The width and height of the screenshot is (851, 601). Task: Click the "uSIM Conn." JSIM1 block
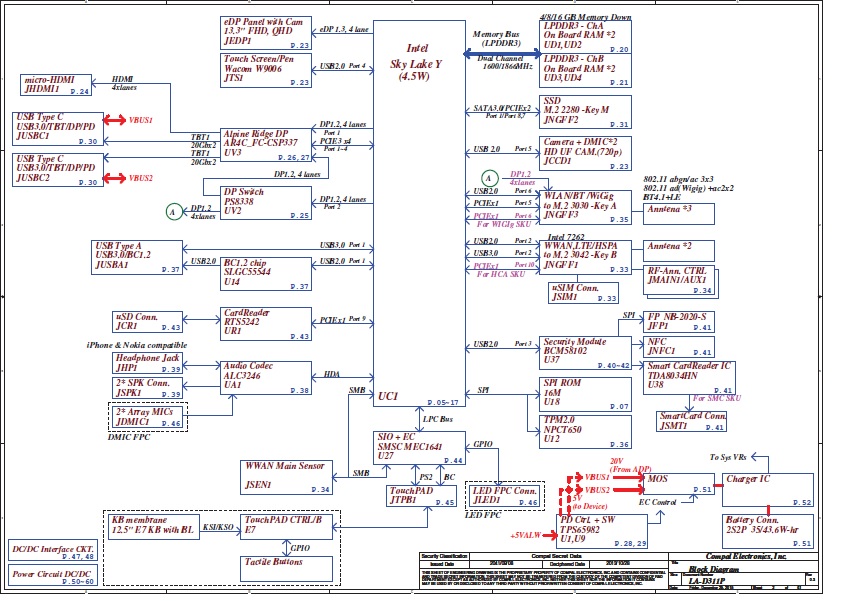[584, 293]
